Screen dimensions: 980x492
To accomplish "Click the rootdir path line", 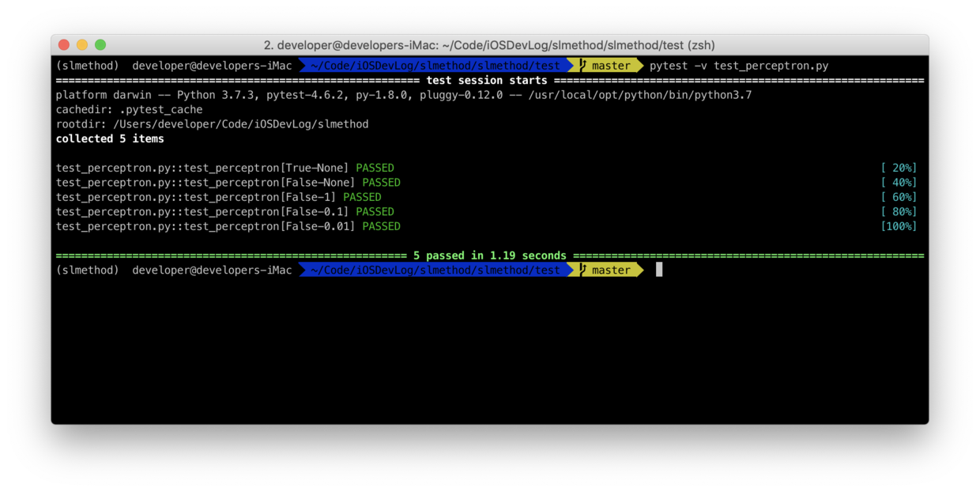I will coord(213,124).
